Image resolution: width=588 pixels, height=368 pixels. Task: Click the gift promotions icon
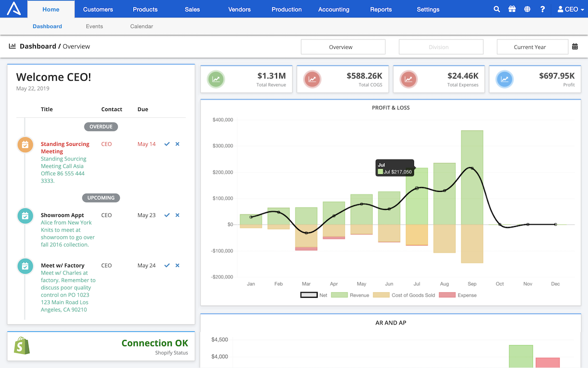[512, 9]
